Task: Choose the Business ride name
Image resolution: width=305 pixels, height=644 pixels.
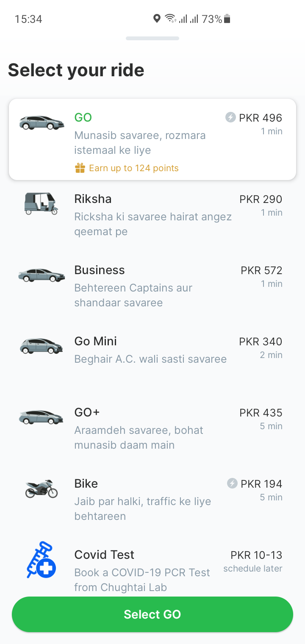Action: [x=100, y=270]
